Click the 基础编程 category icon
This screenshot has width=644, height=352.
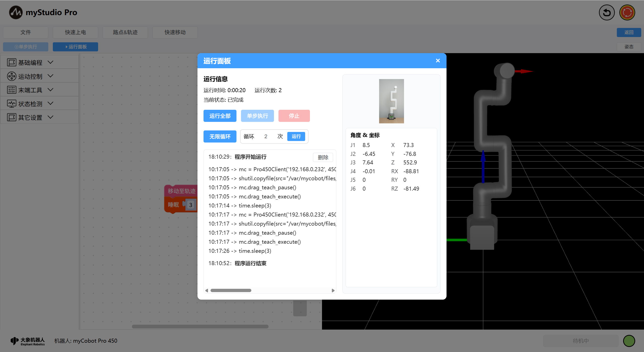12,62
